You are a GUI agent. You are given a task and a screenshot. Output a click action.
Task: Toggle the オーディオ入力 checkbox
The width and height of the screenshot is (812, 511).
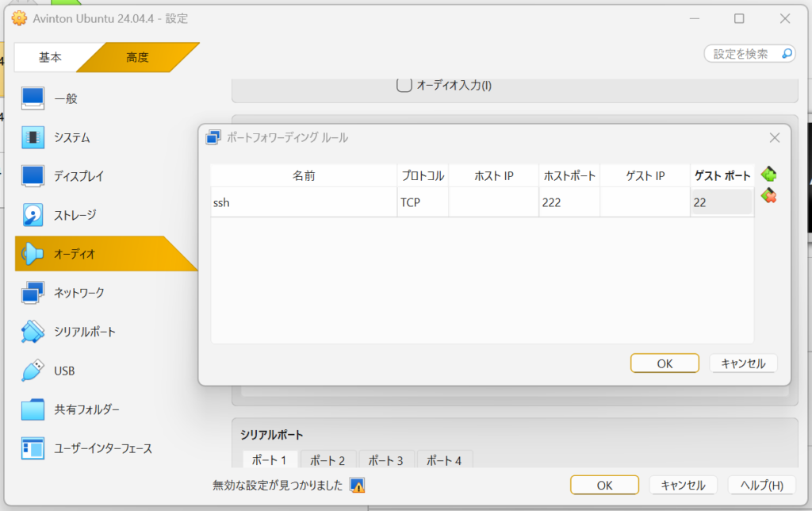(404, 85)
